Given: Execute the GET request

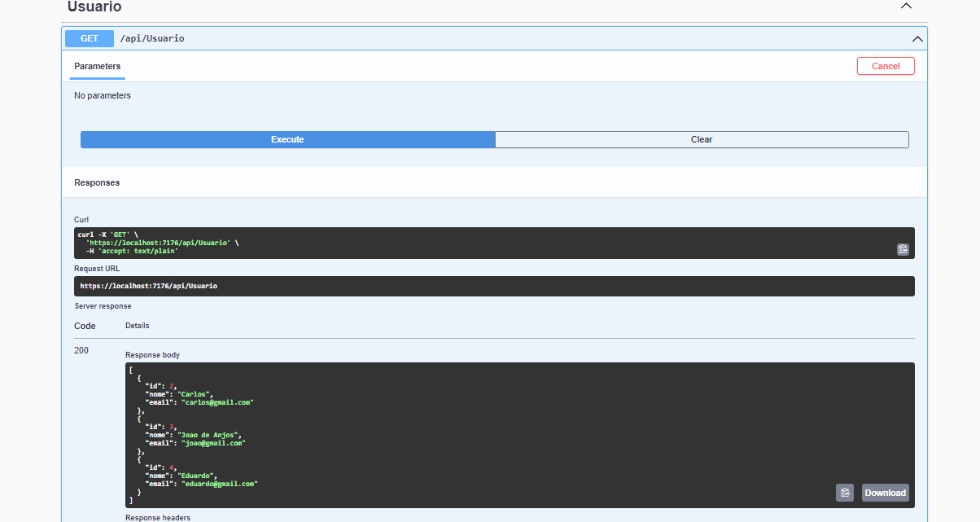Looking at the screenshot, I should point(287,139).
